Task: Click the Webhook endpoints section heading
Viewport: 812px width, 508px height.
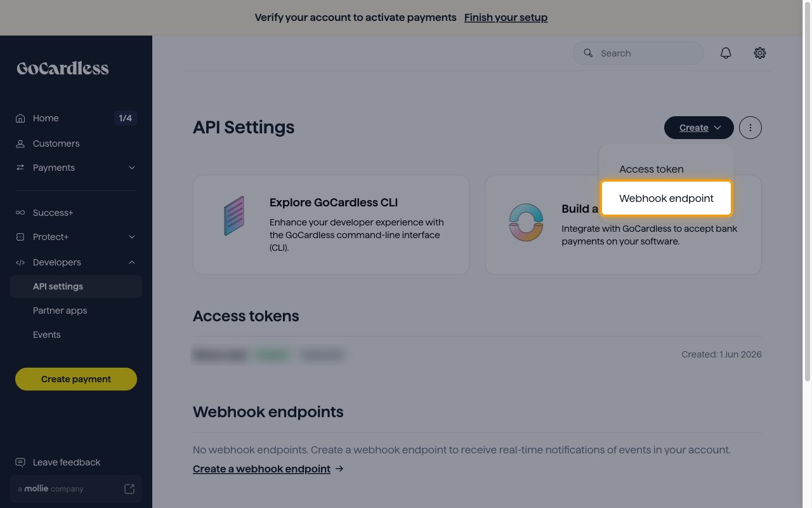Action: tap(268, 412)
